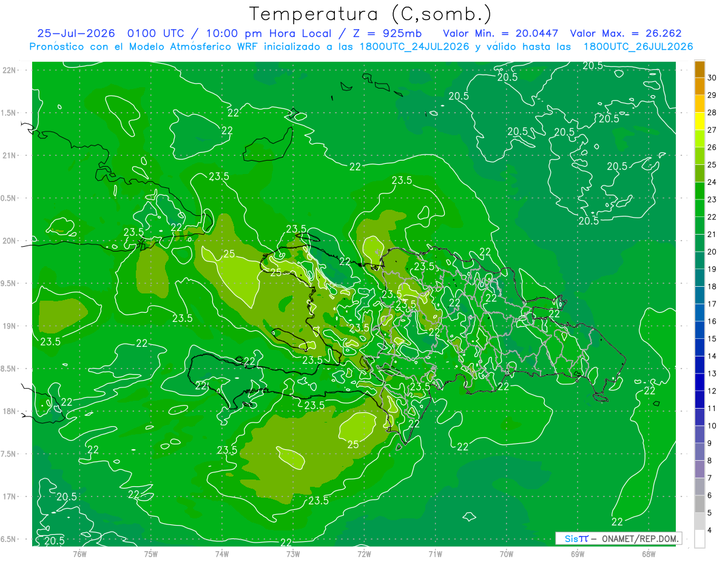
Task: Pick the purple swatch between 7 and 8
Action: (699, 469)
